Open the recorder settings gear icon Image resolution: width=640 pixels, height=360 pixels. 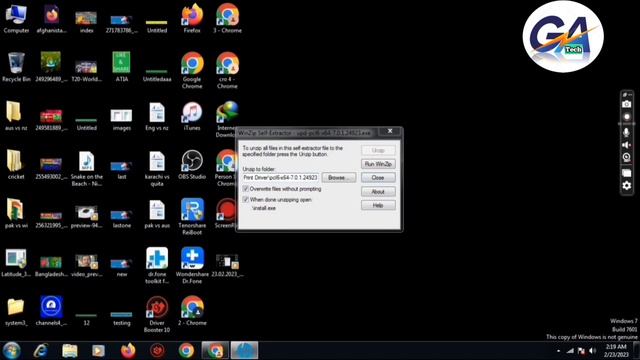(627, 186)
